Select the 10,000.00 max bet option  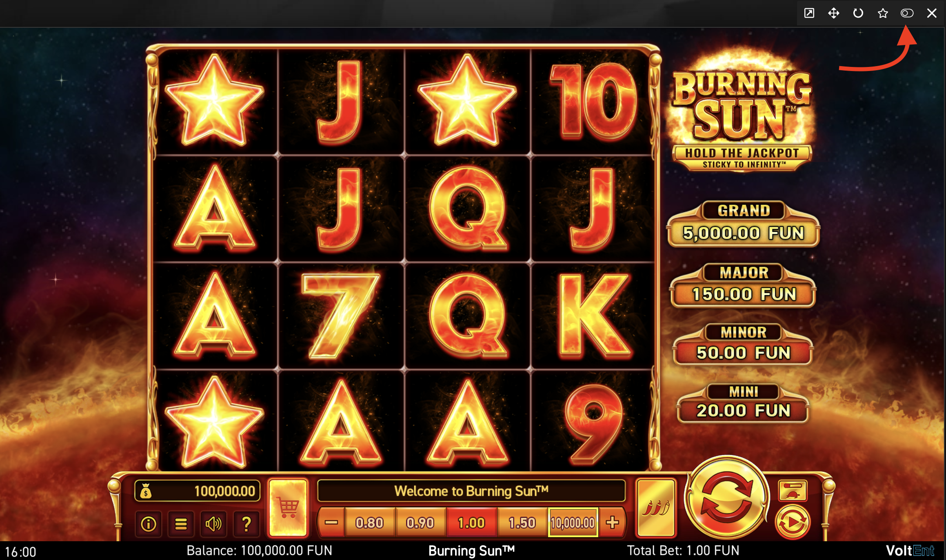coord(573,522)
